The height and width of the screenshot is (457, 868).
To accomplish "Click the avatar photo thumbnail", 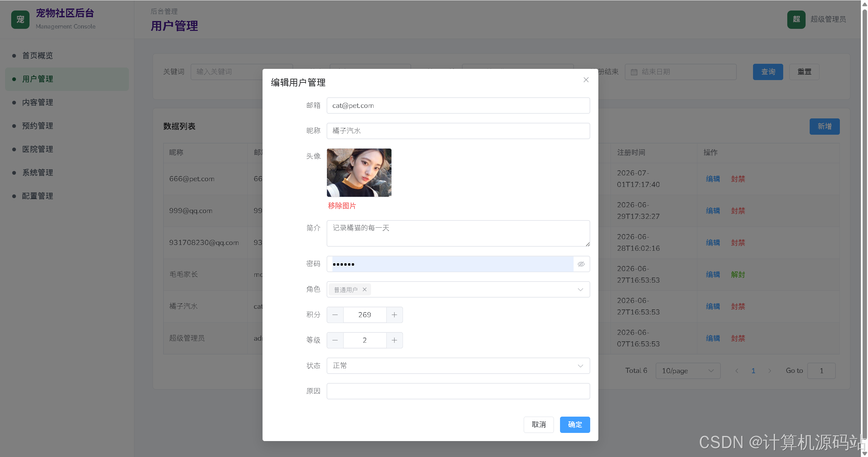I will click(x=359, y=173).
